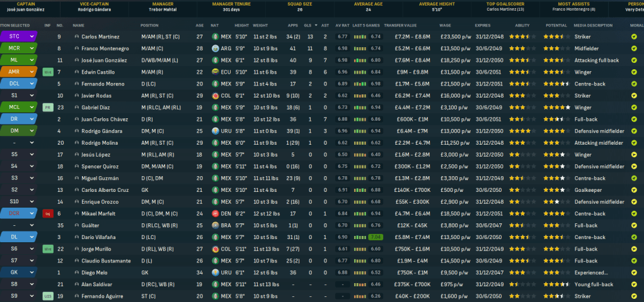Click the injury icon for Mikael Marfelt
This screenshot has width=644, height=302.
(x=47, y=214)
